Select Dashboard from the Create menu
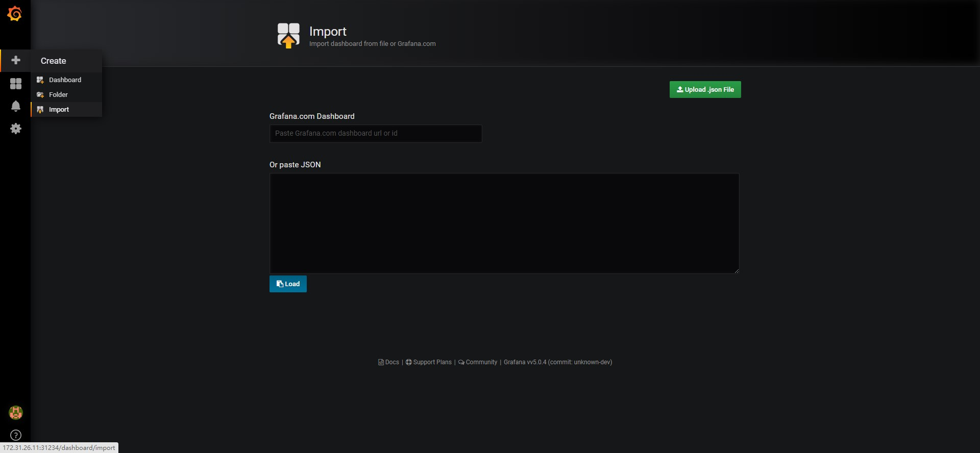This screenshot has width=980, height=453. [66, 80]
